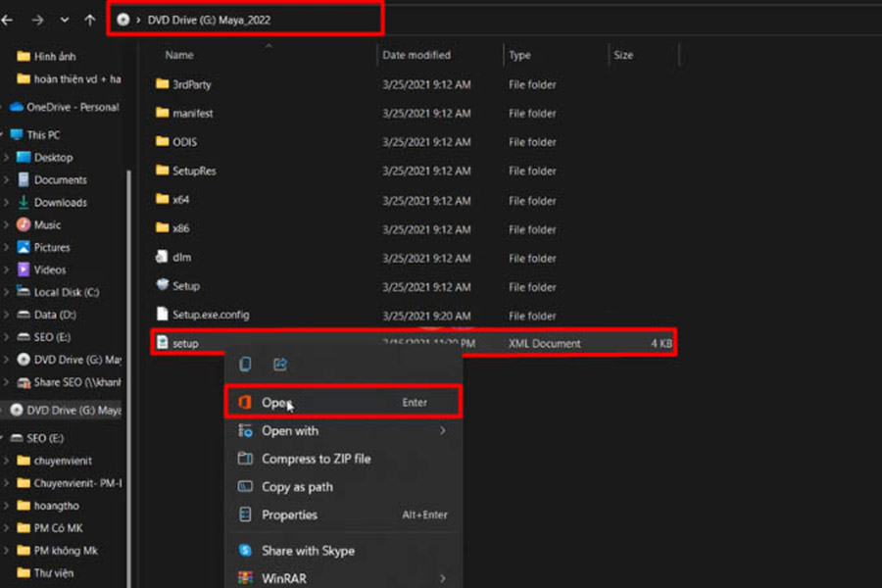This screenshot has height=588, width=882.
Task: Sort by the Type column header
Action: click(x=519, y=55)
